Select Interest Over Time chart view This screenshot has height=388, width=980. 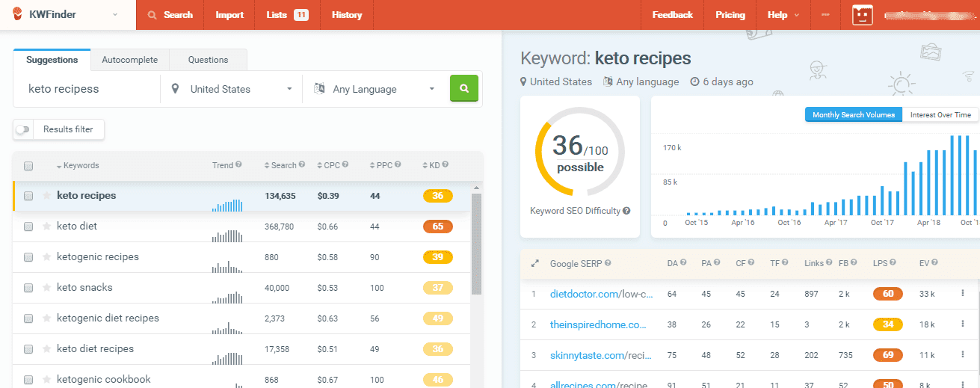point(940,115)
